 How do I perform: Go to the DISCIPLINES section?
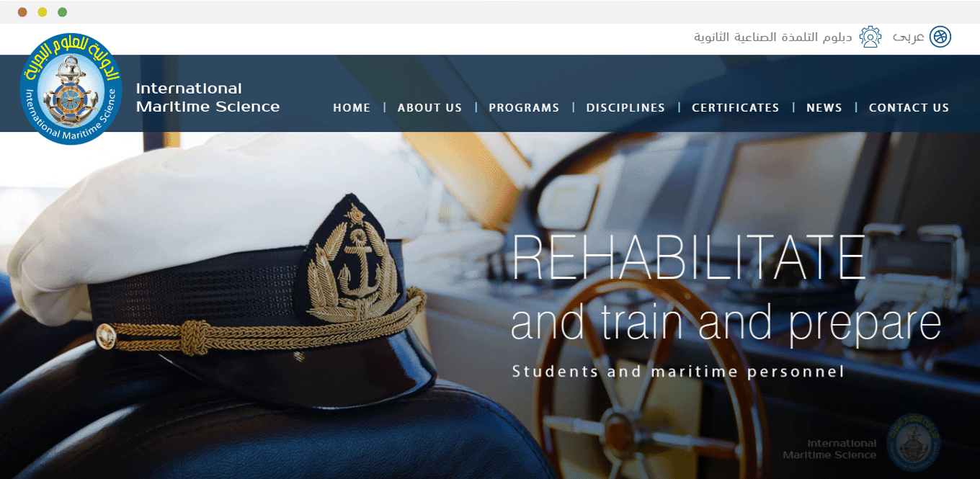coord(625,108)
